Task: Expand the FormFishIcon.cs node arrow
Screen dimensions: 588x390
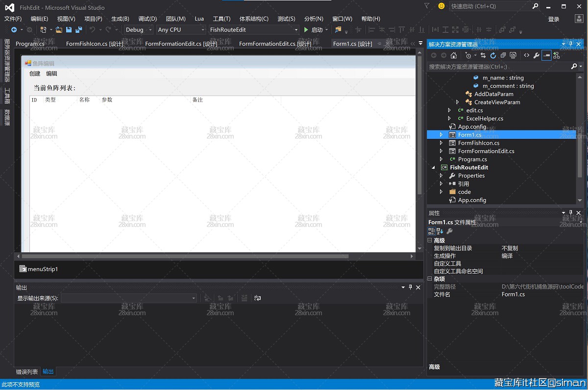Action: point(441,143)
